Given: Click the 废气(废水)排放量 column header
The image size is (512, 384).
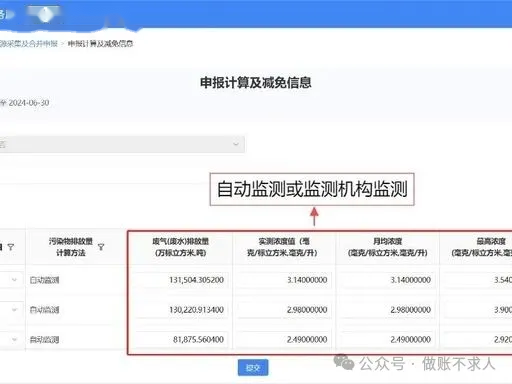Looking at the screenshot, I should tap(180, 247).
